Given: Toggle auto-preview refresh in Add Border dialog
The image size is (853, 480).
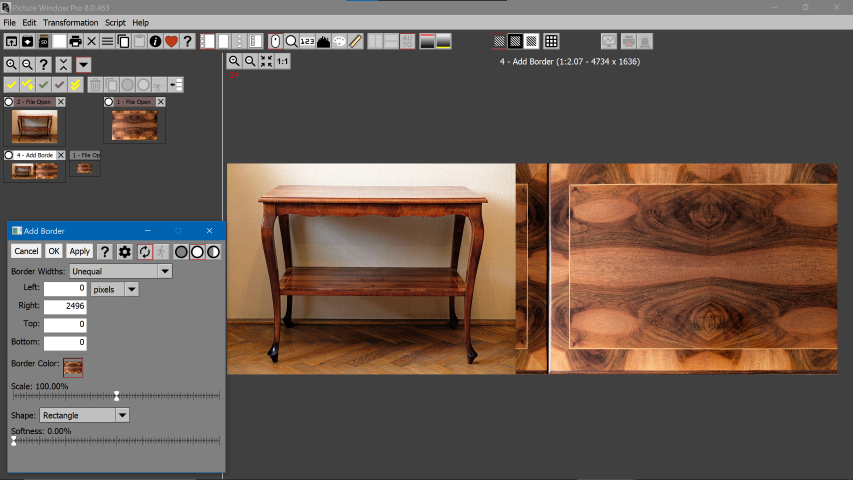Looking at the screenshot, I should [x=144, y=252].
